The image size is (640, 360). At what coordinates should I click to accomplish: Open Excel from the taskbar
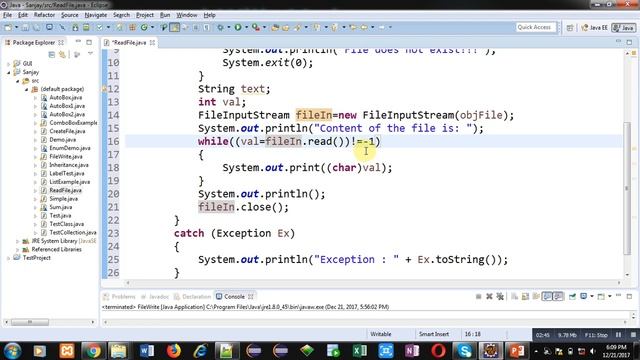[x=360, y=351]
